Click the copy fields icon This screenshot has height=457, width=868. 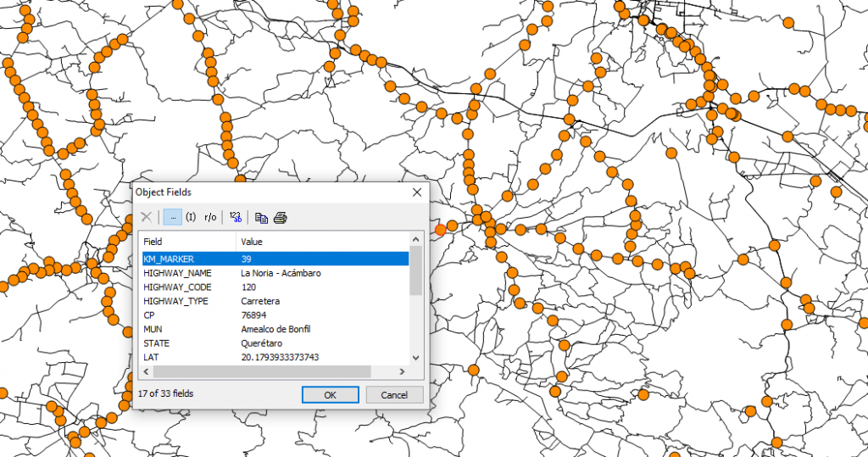pos(261,218)
